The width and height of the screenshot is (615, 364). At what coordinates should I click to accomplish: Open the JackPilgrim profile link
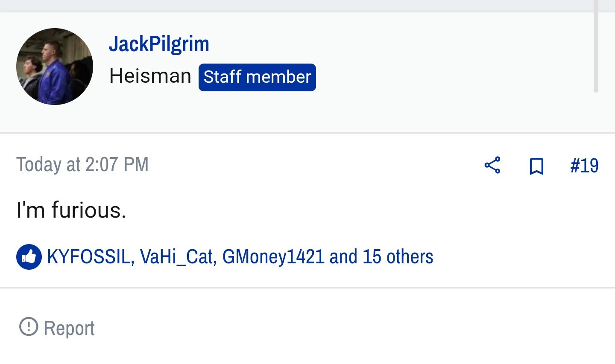[159, 44]
